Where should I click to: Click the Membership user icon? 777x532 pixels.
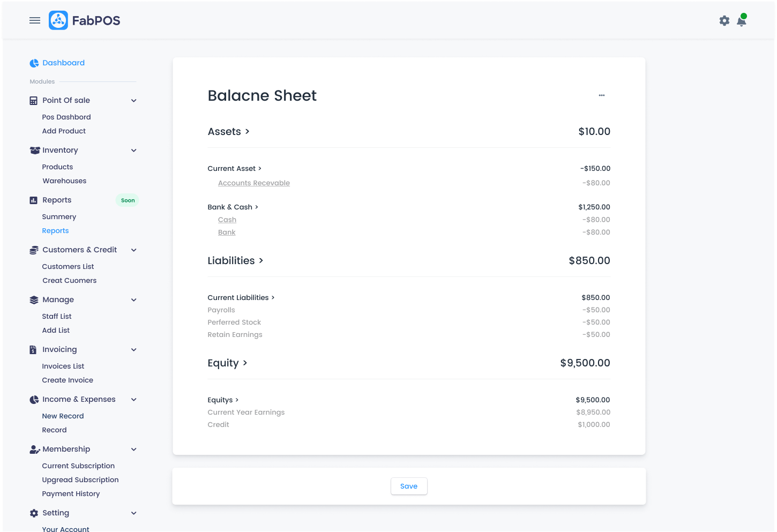click(x=35, y=449)
